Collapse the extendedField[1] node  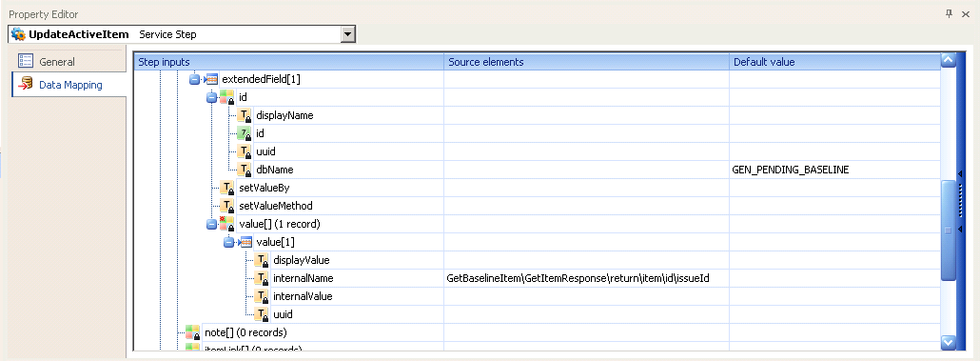click(194, 79)
